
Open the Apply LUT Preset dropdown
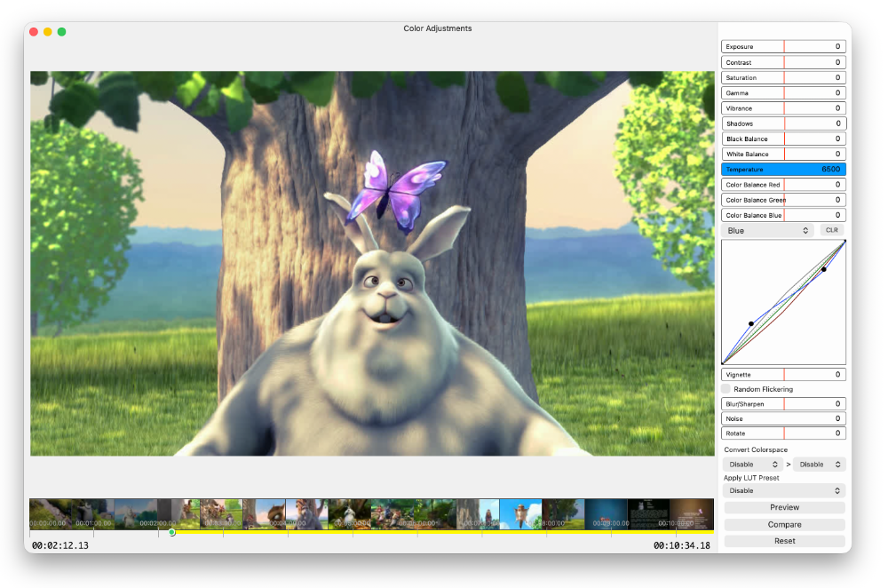[784, 490]
